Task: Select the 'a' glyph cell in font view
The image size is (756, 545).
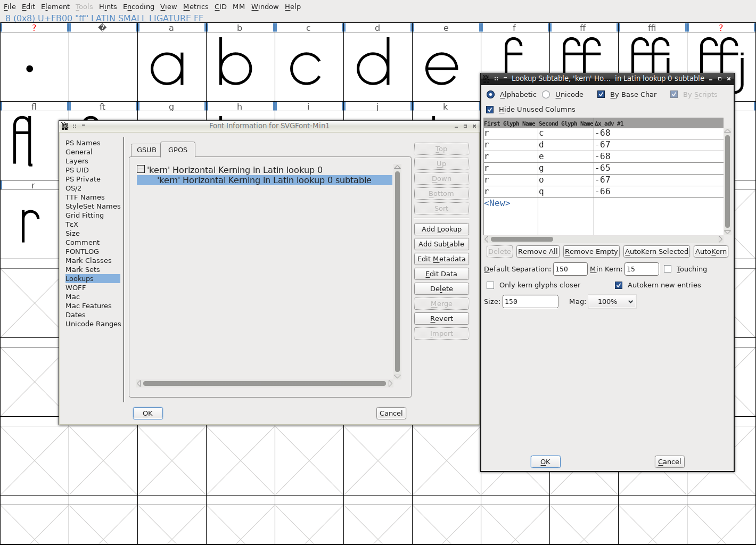Action: 172,67
